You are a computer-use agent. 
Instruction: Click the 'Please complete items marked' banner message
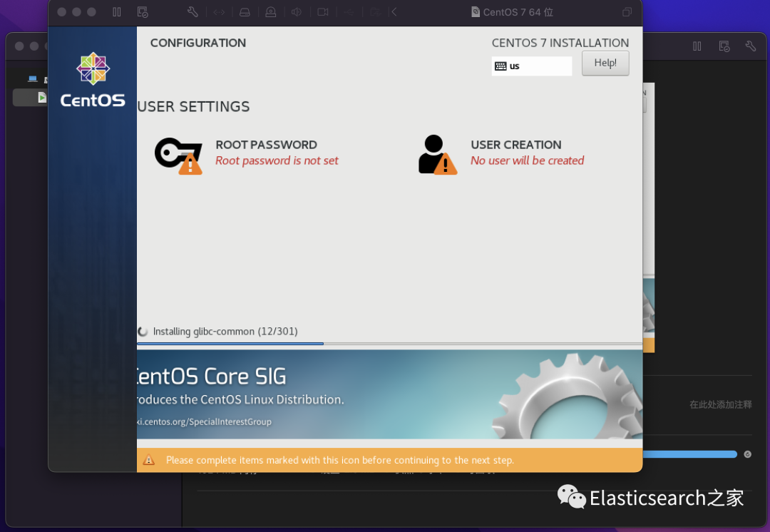(340, 460)
